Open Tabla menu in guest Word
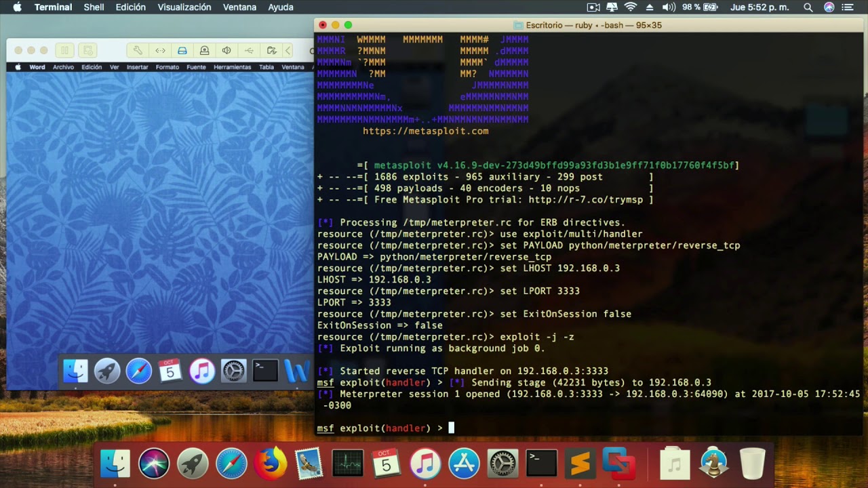This screenshot has height=488, width=868. coord(267,67)
